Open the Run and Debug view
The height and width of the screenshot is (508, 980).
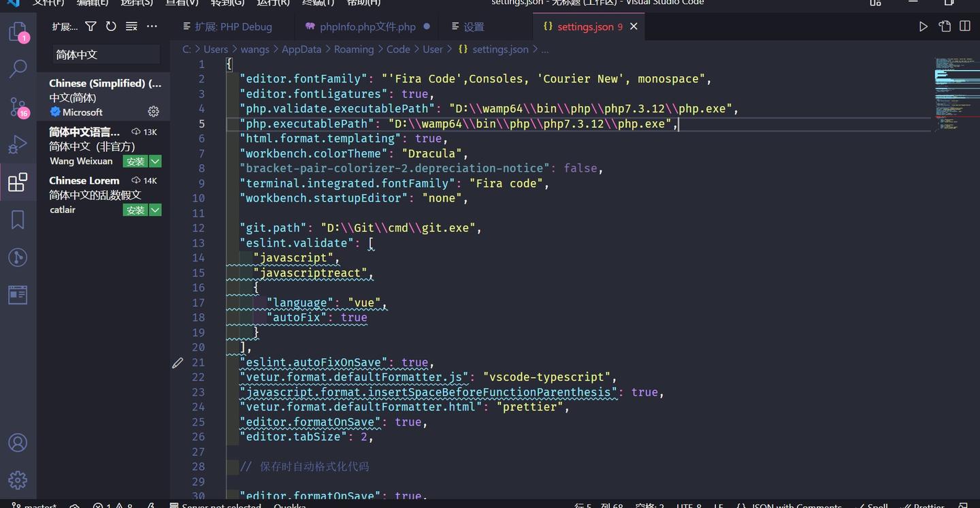pos(18,143)
